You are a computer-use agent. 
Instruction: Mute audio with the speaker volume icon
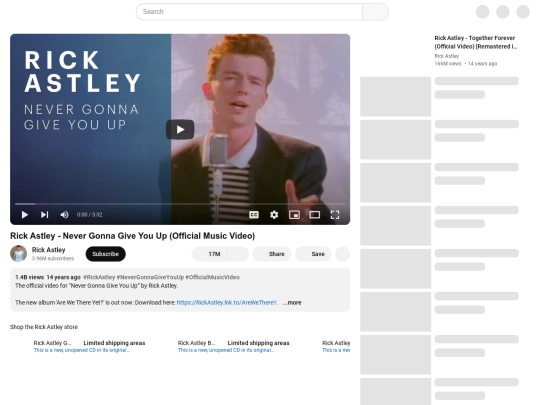(x=64, y=215)
